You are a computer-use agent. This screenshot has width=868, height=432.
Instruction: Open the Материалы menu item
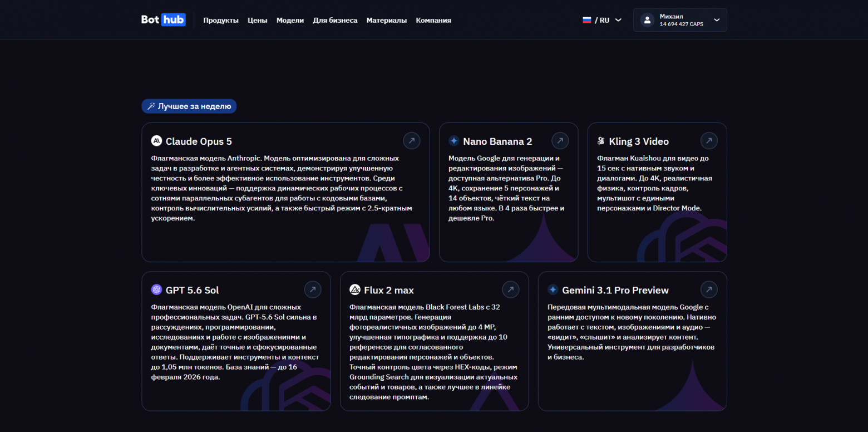[x=387, y=20]
